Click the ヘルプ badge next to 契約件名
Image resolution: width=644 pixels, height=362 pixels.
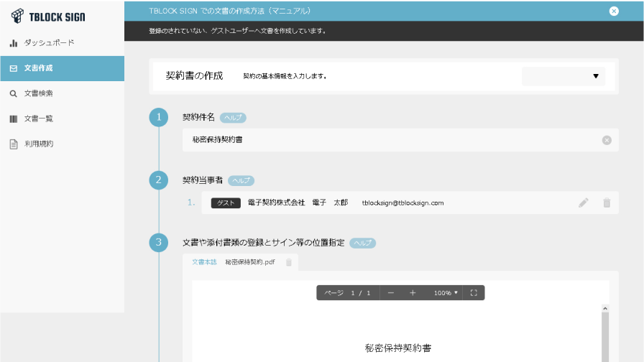[233, 118]
